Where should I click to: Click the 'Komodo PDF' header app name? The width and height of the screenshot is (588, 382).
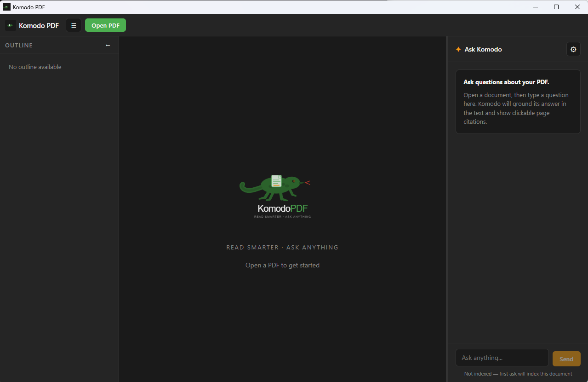39,25
